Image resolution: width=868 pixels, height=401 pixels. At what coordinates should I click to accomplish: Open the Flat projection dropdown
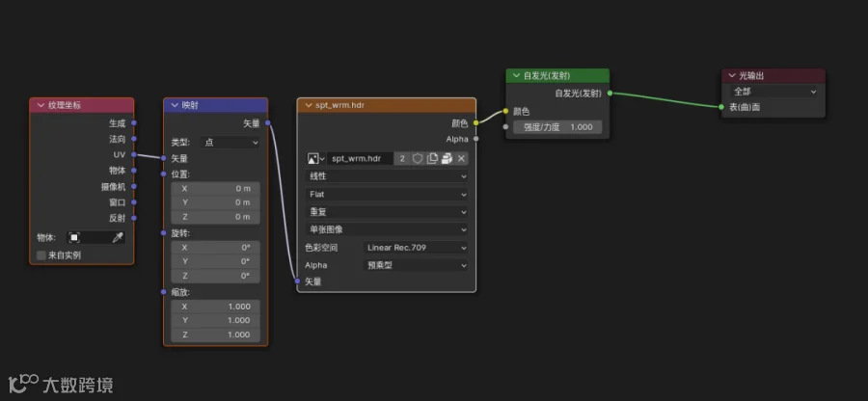(387, 195)
